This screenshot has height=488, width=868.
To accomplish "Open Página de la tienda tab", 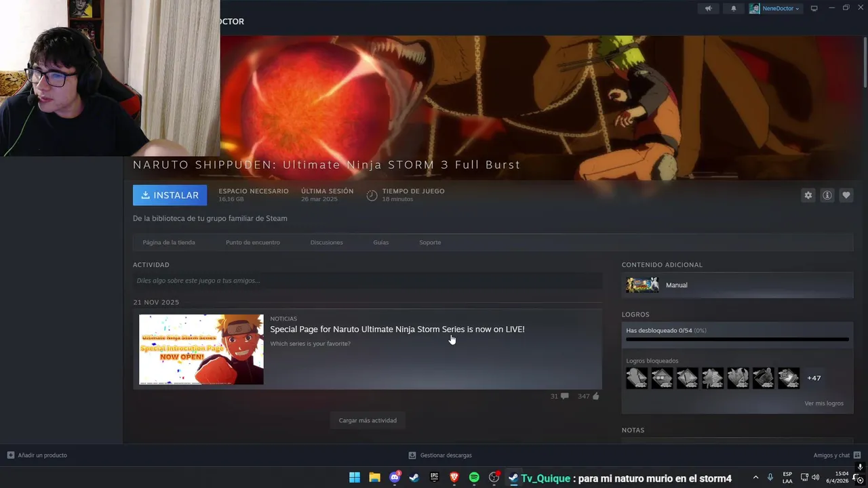I will tap(169, 242).
